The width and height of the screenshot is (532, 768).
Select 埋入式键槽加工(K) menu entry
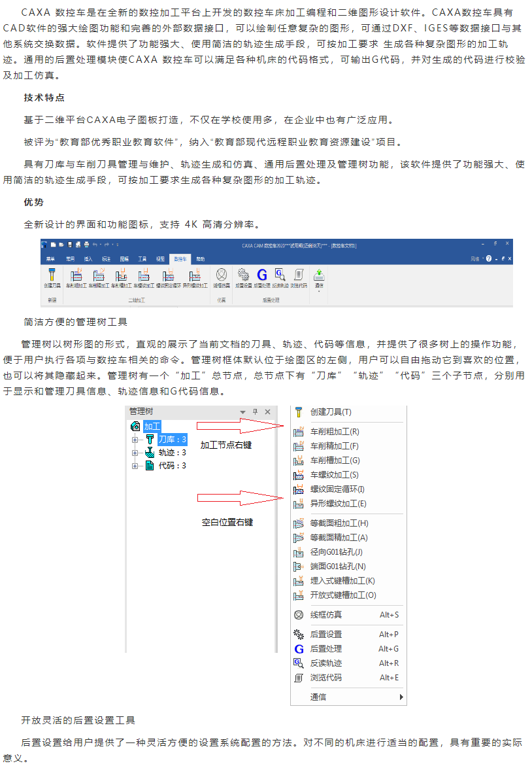tap(348, 581)
